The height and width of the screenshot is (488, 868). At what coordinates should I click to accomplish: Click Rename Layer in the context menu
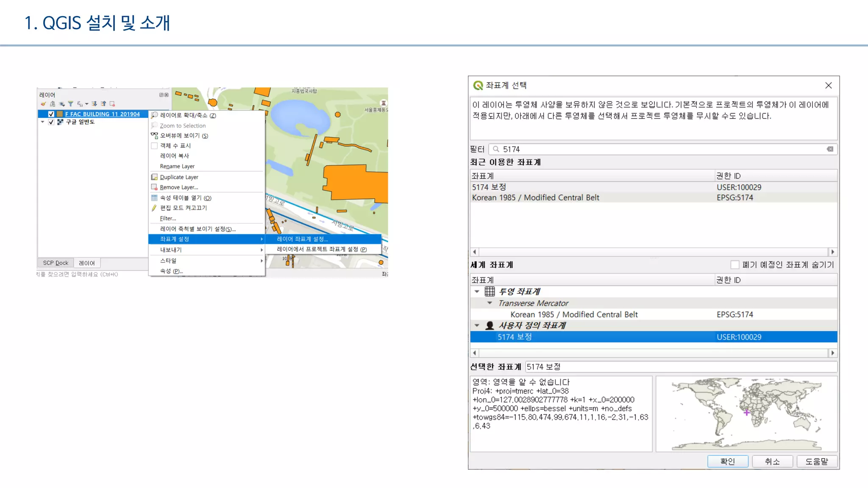[207, 166]
